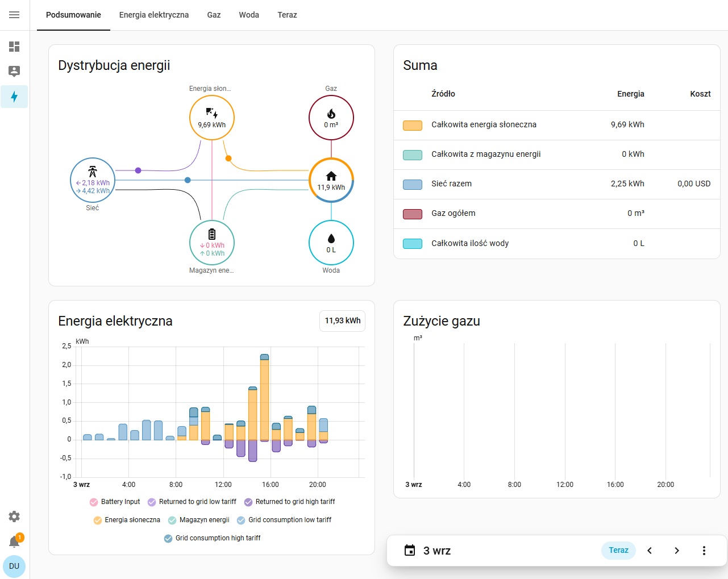The height and width of the screenshot is (579, 728).
Task: Click the Gaz flame node
Action: [331, 118]
